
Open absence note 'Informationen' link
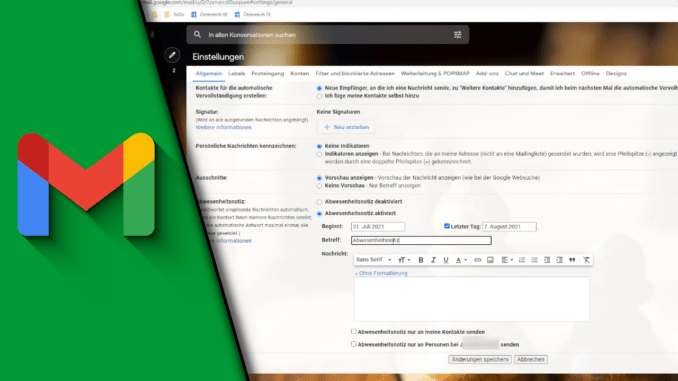pyautogui.click(x=233, y=241)
